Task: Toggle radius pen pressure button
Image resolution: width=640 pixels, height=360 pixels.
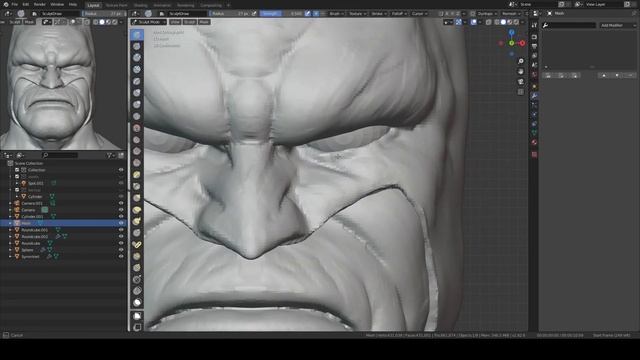Action: (x=254, y=13)
